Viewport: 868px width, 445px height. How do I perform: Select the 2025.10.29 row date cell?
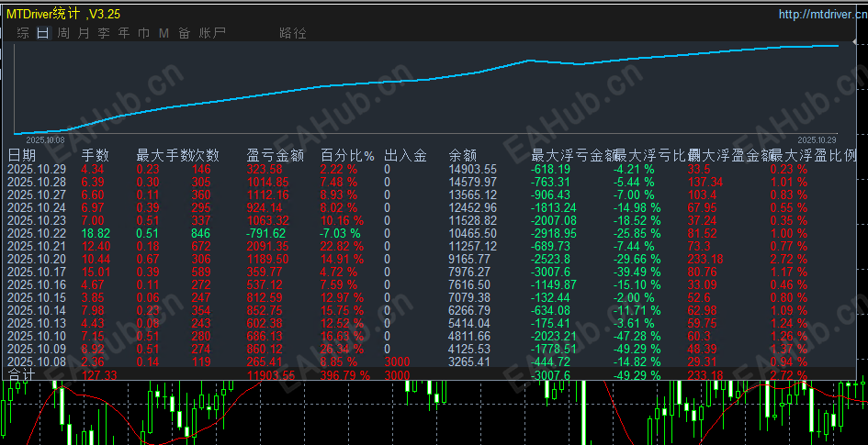coord(37,169)
